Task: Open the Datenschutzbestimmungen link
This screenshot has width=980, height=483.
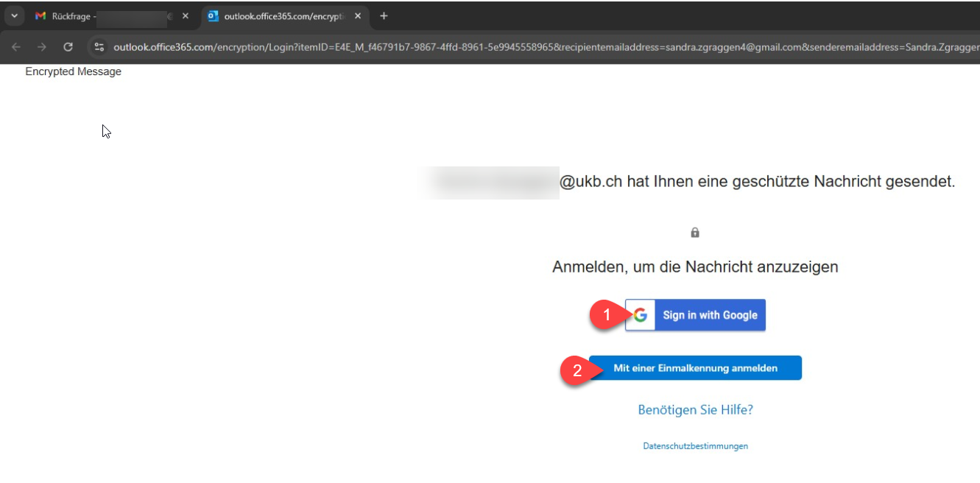Action: coord(695,446)
